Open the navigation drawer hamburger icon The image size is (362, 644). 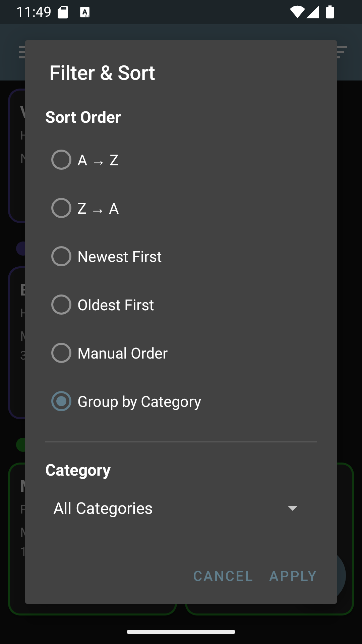click(21, 53)
